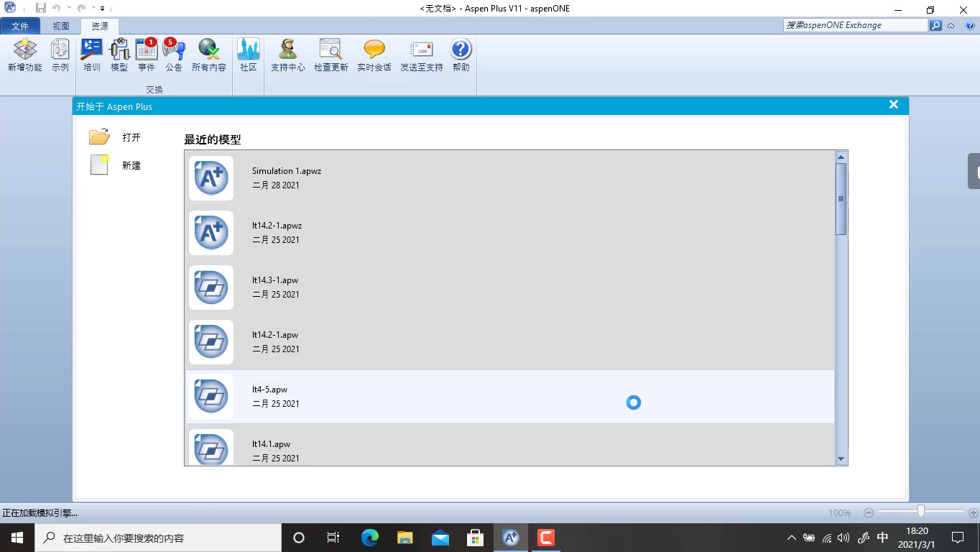Open the Redo history dropdown arrow
980x552 pixels.
92,9
